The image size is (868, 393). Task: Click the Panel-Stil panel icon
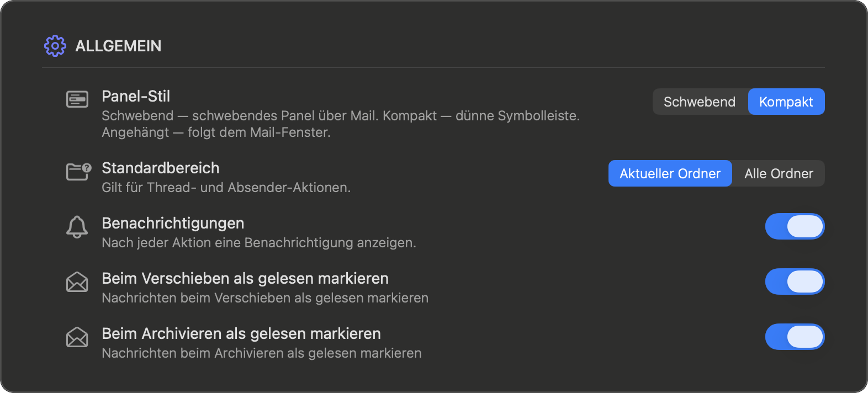click(x=77, y=99)
